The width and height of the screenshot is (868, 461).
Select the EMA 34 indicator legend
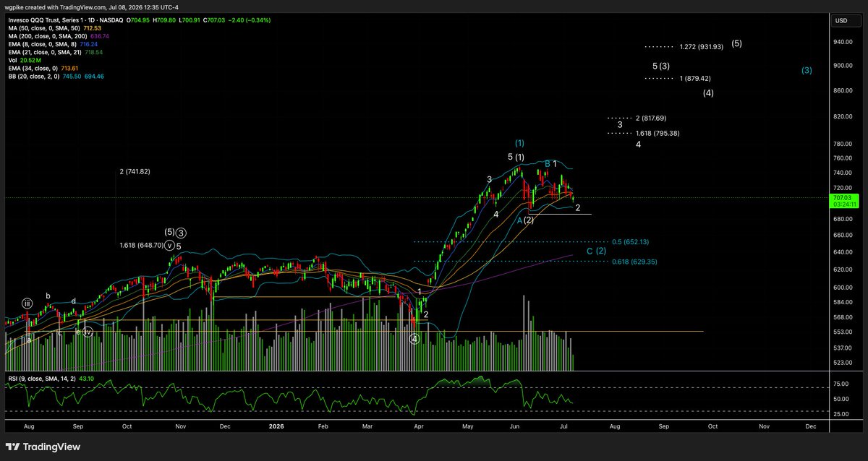pos(42,68)
